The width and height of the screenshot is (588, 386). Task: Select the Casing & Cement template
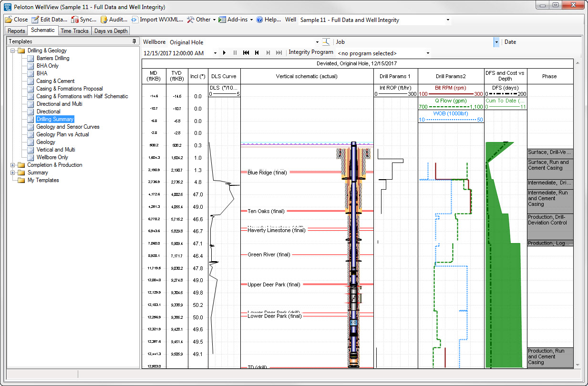(55, 81)
